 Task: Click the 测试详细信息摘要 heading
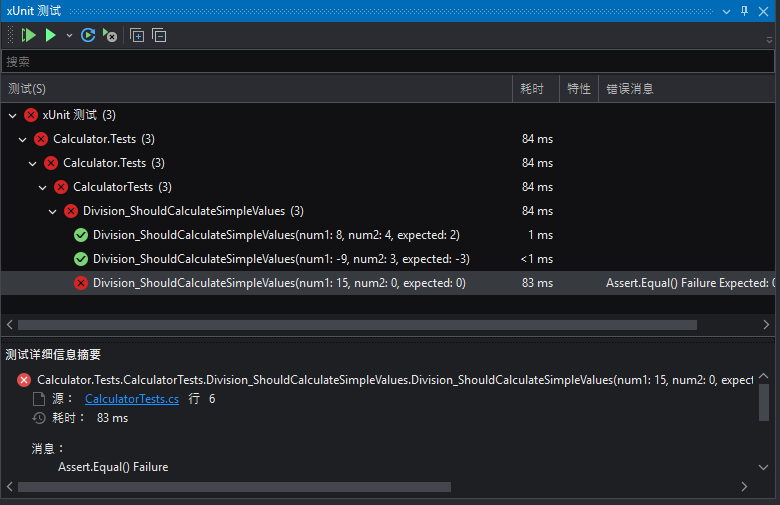(x=53, y=355)
